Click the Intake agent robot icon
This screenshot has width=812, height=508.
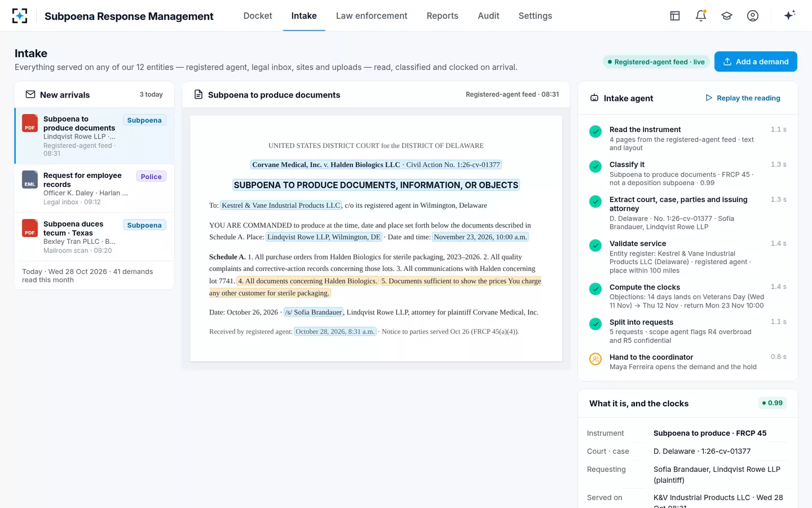click(x=594, y=98)
